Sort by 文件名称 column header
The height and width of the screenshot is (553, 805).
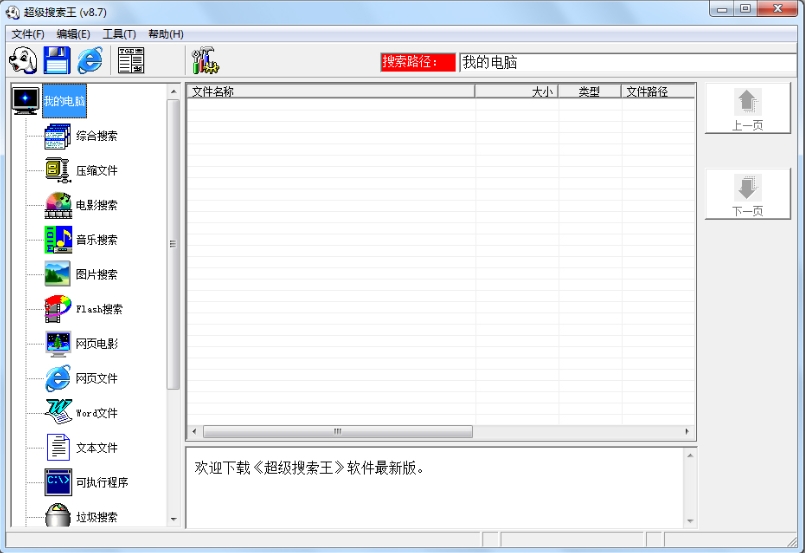tap(331, 91)
